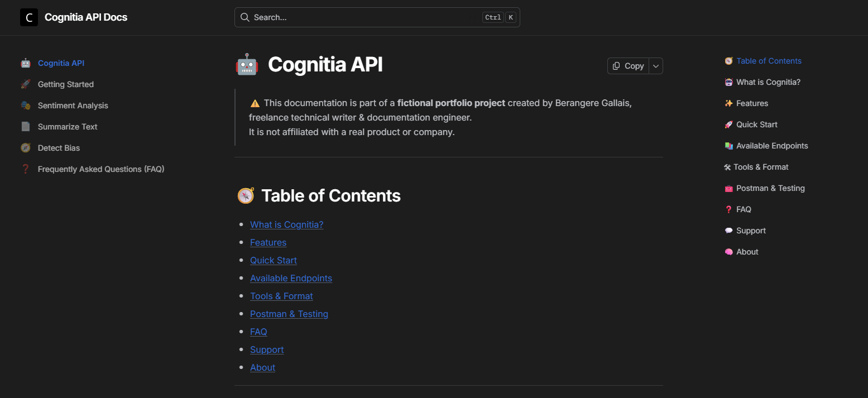Click the compass icon in right outline
The image size is (868, 398).
(728, 61)
